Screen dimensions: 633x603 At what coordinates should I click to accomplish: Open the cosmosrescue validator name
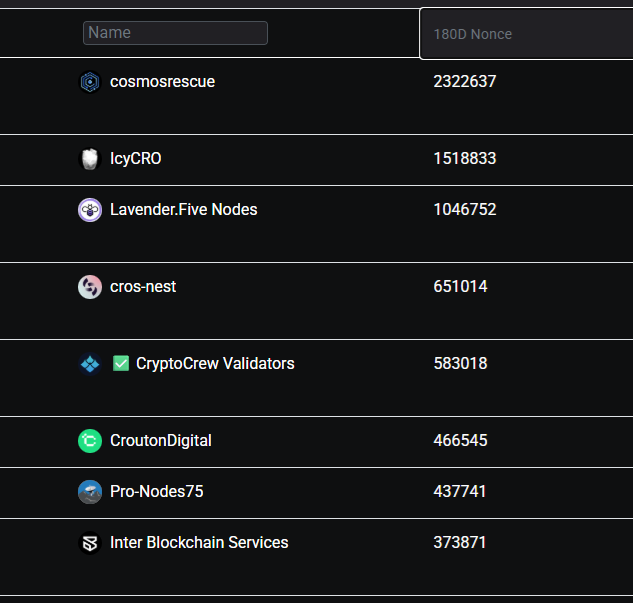click(162, 82)
